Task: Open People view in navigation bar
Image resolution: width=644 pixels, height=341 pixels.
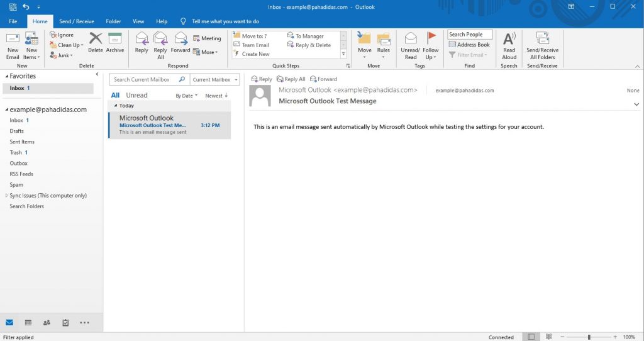Action: [47, 323]
